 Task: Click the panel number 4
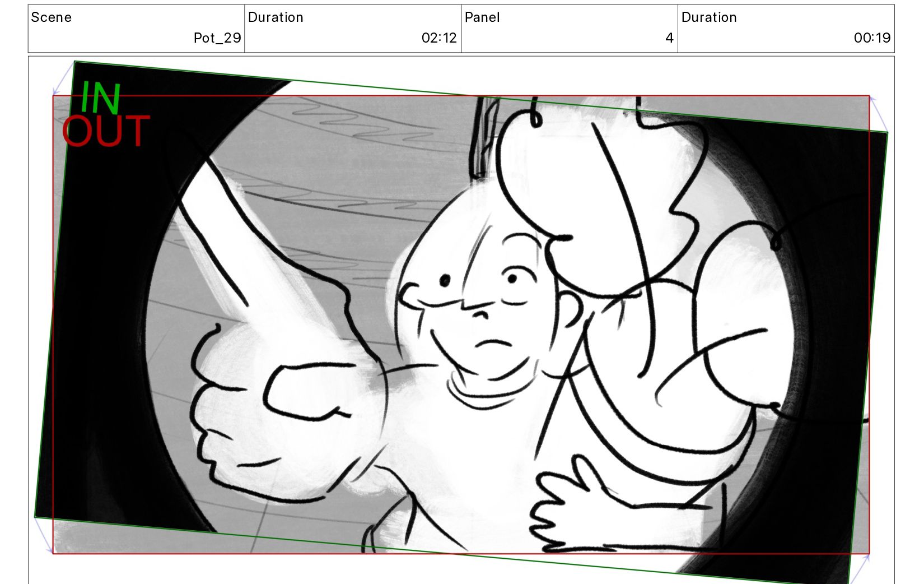(669, 38)
